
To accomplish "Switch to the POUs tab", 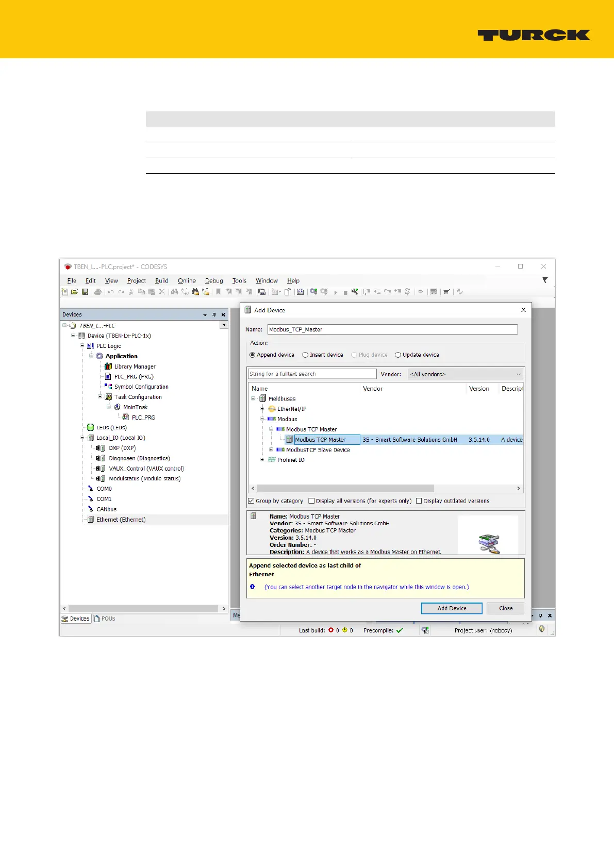I will coord(105,619).
